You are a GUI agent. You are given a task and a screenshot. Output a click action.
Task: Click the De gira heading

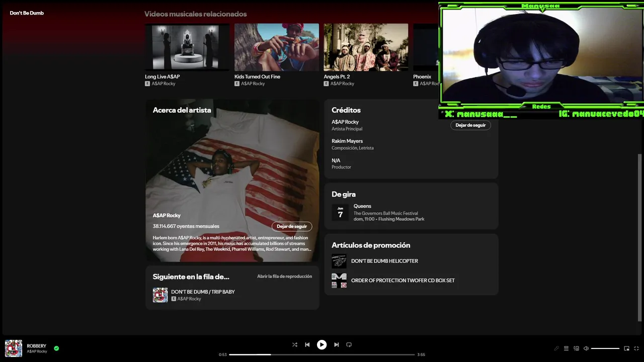pos(344,194)
